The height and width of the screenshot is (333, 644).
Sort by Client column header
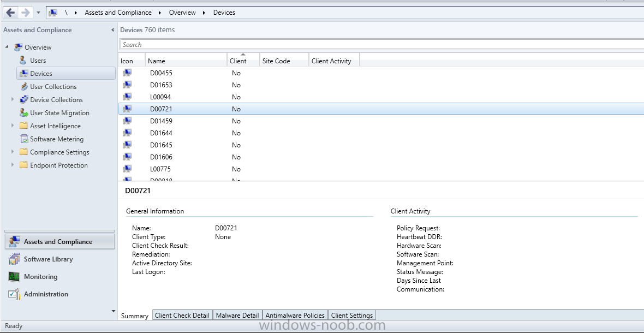coord(243,60)
